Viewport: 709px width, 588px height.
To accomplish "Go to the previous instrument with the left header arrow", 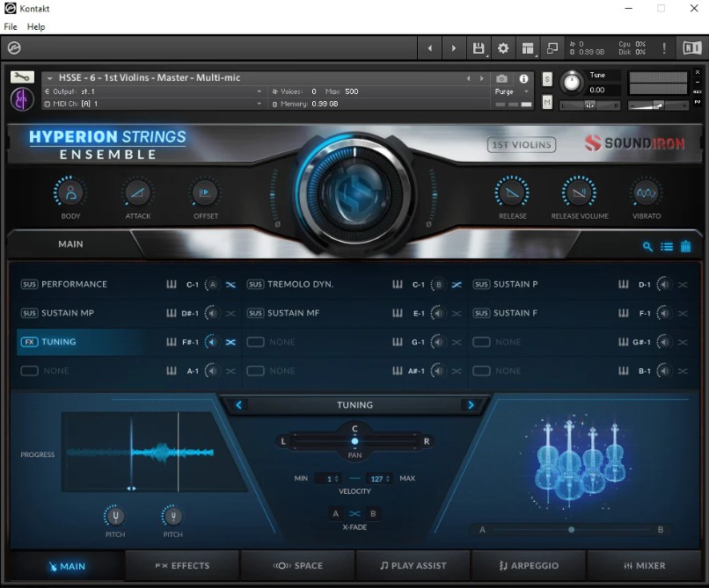I will click(469, 78).
